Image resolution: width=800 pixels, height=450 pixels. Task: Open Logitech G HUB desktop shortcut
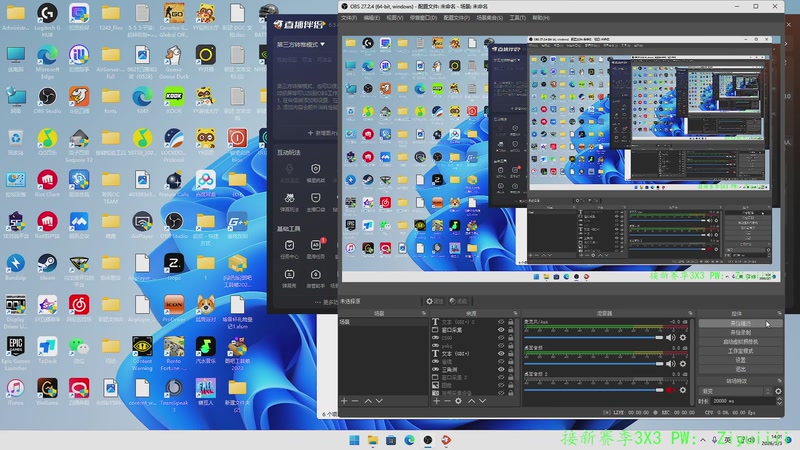(47, 18)
